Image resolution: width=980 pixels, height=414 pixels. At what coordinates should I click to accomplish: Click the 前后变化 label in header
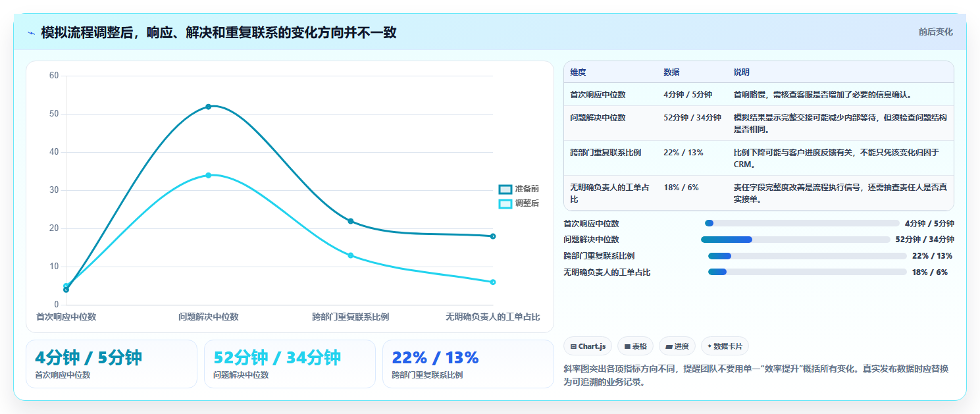tap(935, 32)
